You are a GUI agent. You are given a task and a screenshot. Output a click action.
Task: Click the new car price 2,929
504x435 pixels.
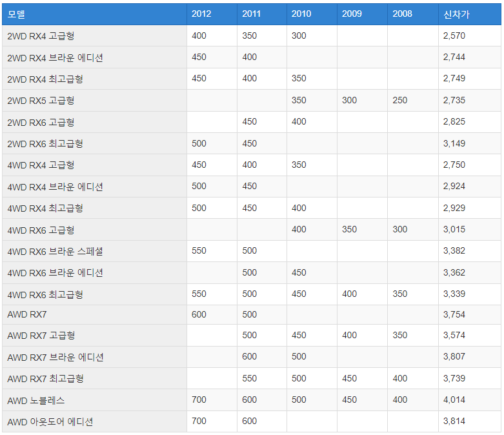click(x=454, y=208)
